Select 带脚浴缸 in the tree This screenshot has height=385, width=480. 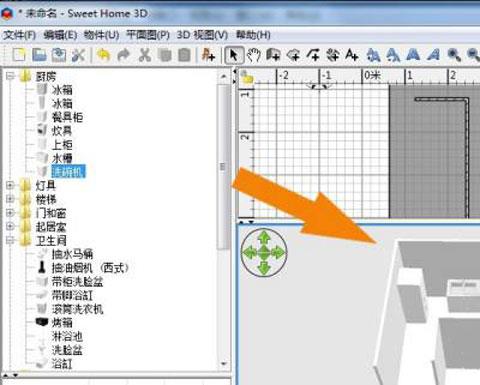coord(72,295)
